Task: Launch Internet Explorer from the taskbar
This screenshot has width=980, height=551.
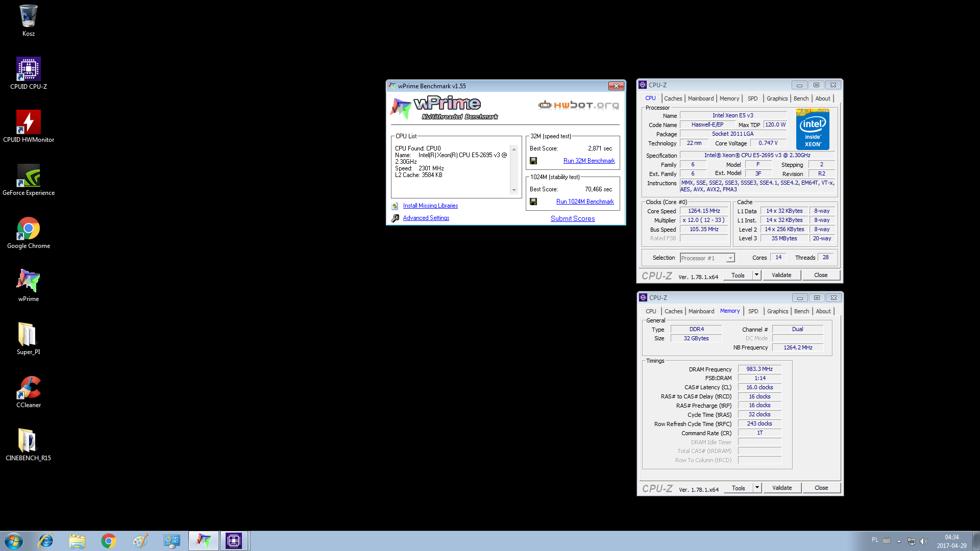Action: pos(46,541)
